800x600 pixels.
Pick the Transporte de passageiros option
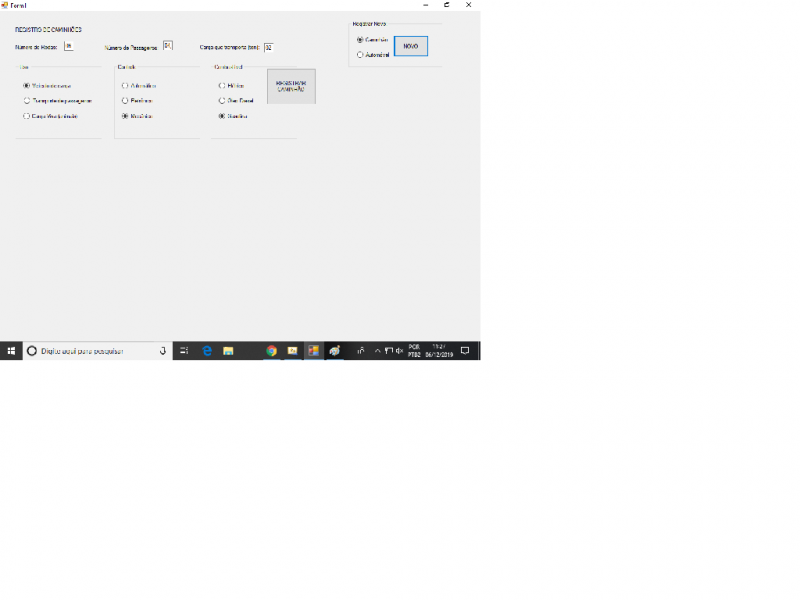(27, 101)
